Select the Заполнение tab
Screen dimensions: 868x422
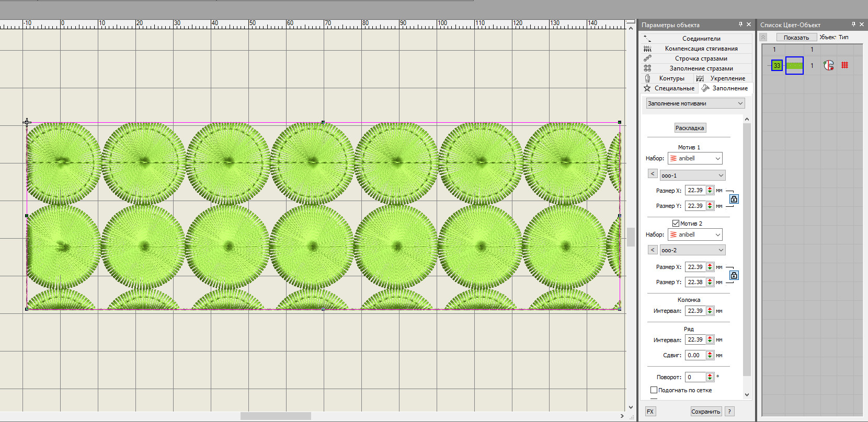[725, 88]
